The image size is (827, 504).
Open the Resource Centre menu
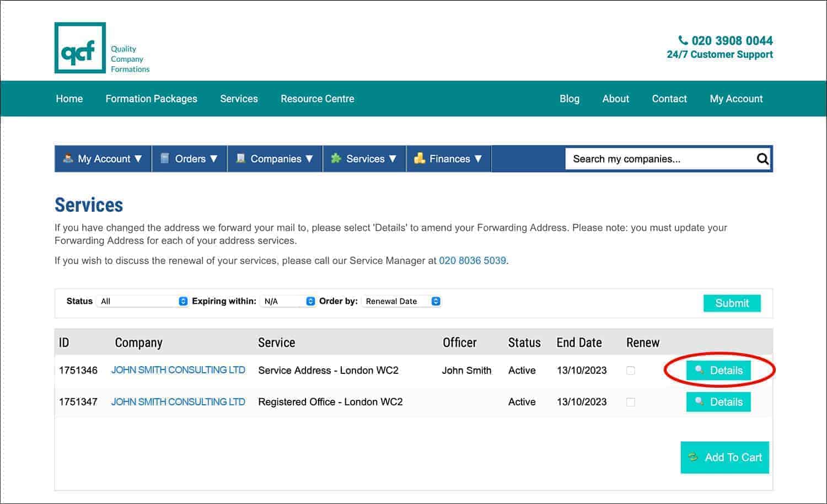(317, 99)
